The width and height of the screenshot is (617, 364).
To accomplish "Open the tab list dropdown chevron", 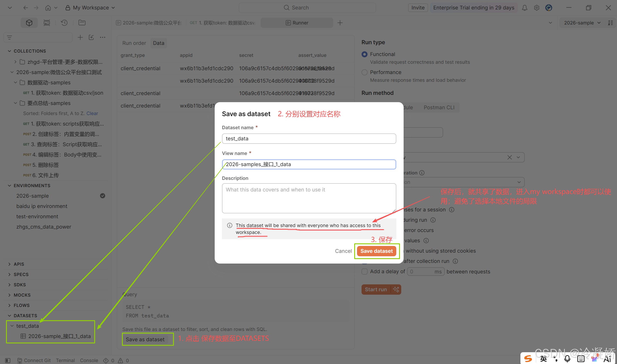I will (x=550, y=23).
